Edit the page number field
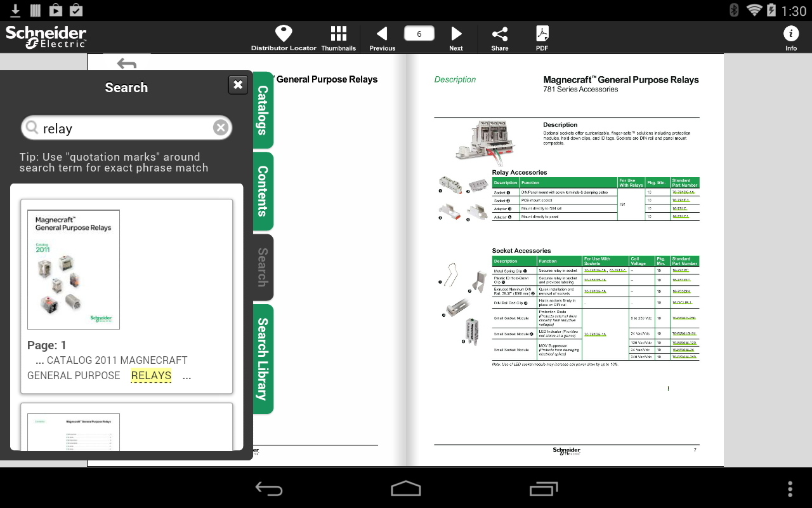The width and height of the screenshot is (812, 508). pyautogui.click(x=419, y=34)
